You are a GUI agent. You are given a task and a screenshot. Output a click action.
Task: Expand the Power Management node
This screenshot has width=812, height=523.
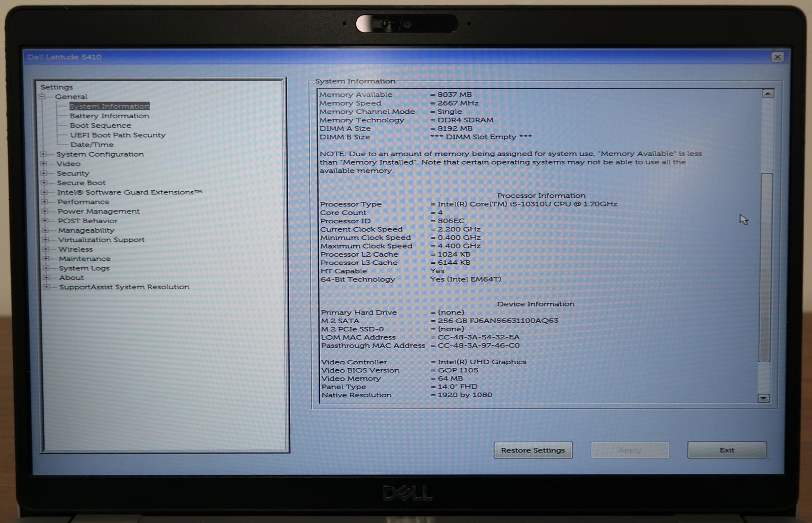[45, 211]
